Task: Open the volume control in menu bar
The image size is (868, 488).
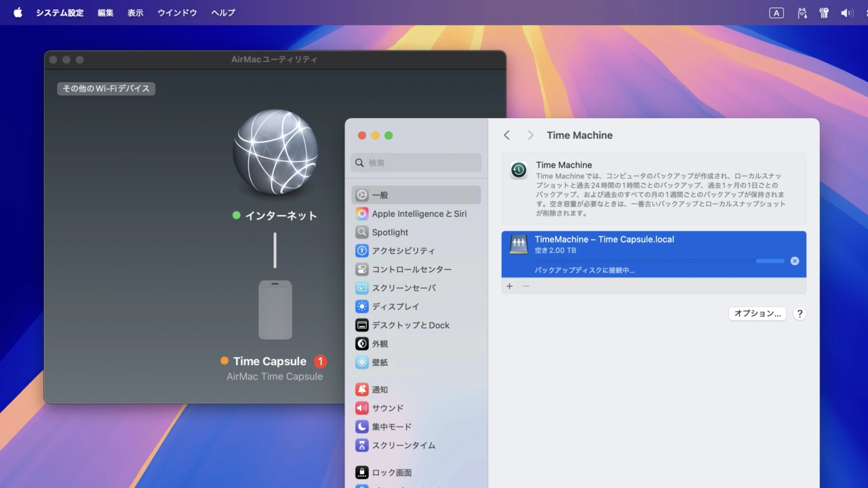Action: (846, 13)
